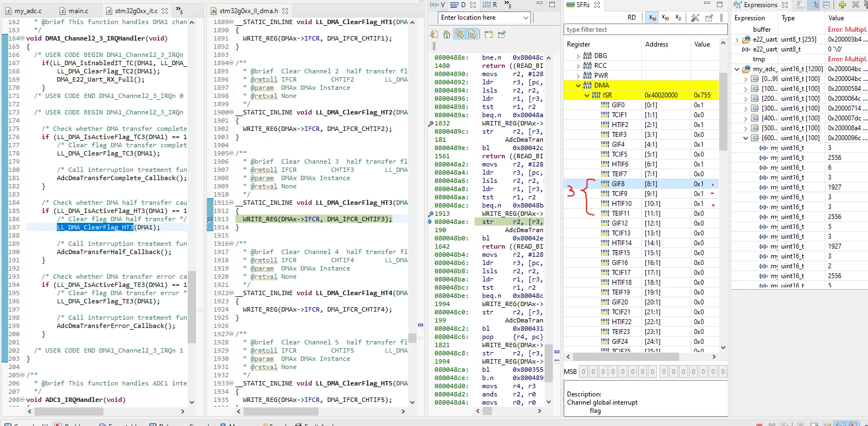This screenshot has width=868, height=426.
Task: Expand the RCC register group
Action: [578, 66]
